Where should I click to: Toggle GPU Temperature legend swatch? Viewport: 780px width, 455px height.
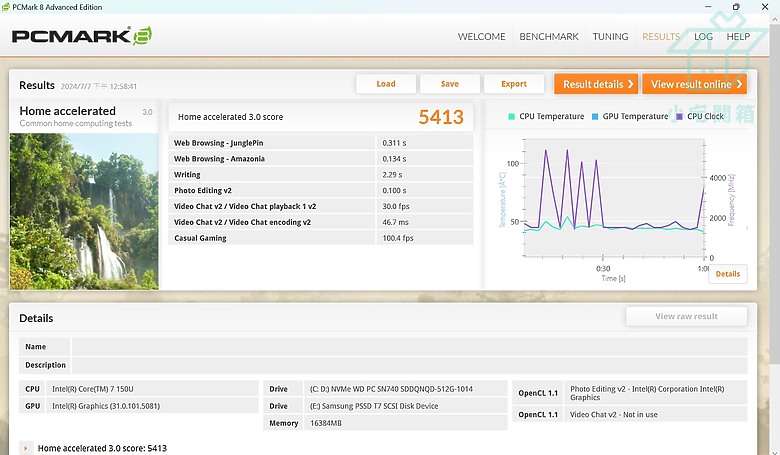[x=595, y=116]
